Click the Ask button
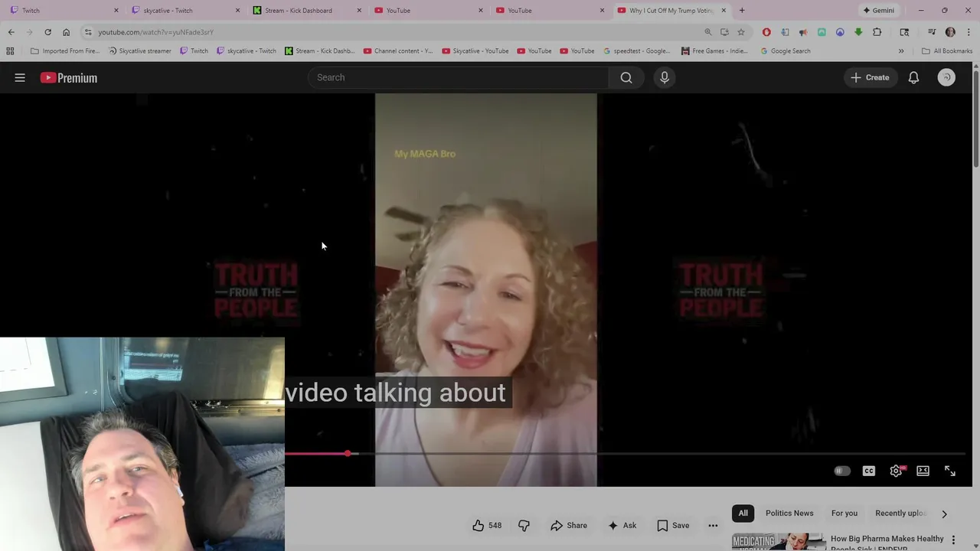Viewport: 980px width, 551px height. [x=622, y=525]
